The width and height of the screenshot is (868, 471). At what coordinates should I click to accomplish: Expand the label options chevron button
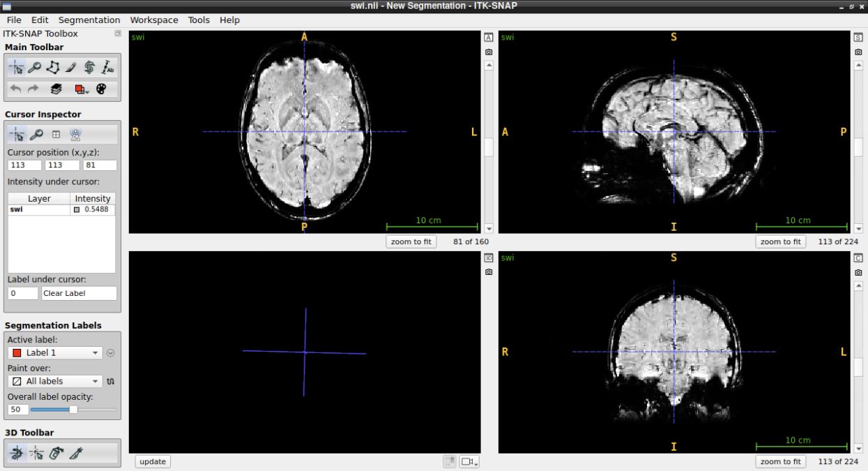point(110,353)
